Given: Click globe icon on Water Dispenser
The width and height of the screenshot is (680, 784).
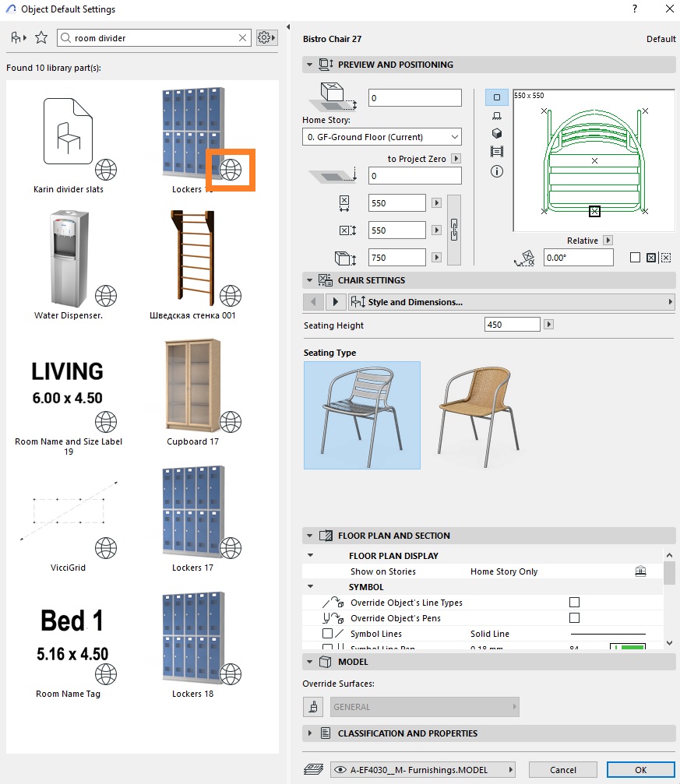Looking at the screenshot, I should tap(106, 296).
